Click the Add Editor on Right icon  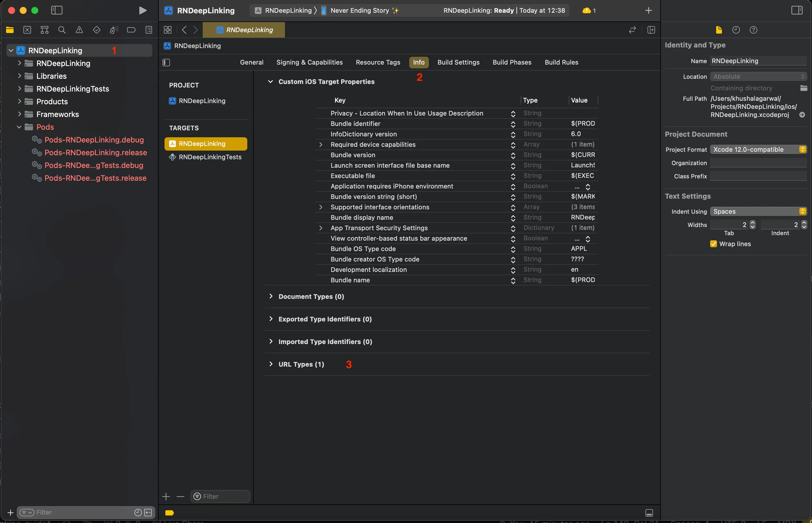tap(651, 30)
